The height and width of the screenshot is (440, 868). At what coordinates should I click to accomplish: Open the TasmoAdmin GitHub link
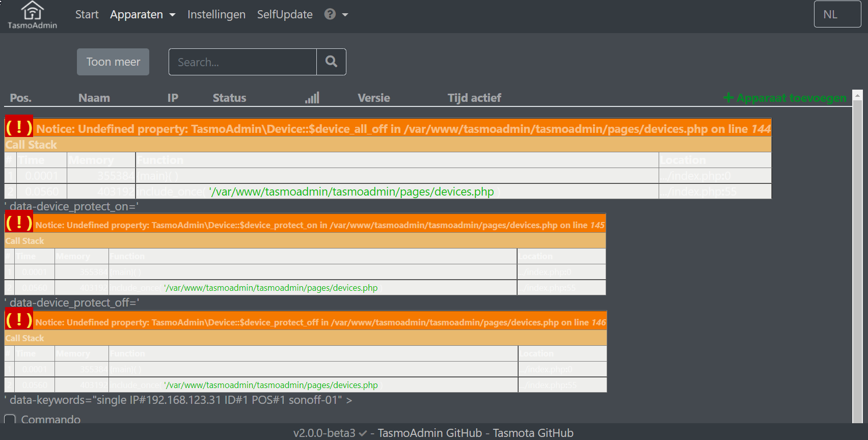pyautogui.click(x=429, y=433)
